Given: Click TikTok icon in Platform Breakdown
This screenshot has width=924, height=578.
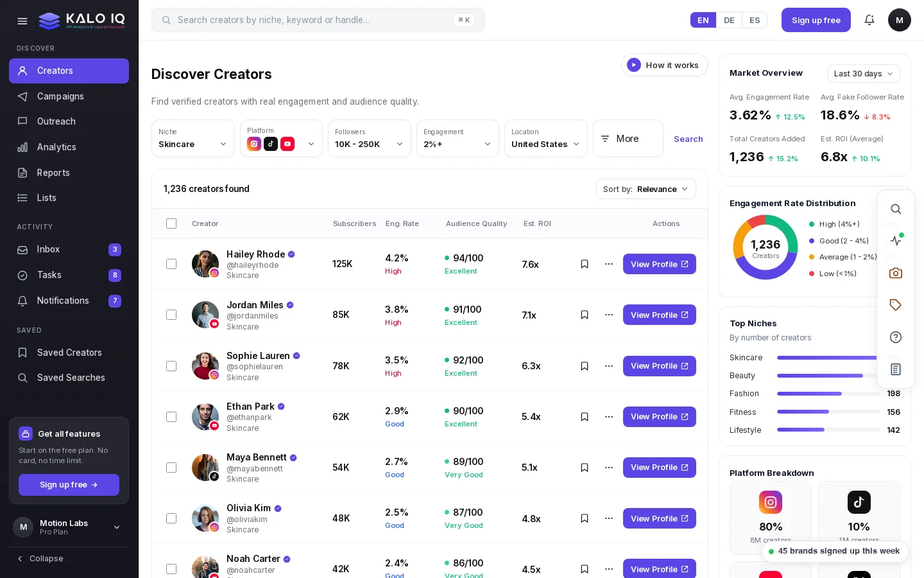Looking at the screenshot, I should click(859, 502).
